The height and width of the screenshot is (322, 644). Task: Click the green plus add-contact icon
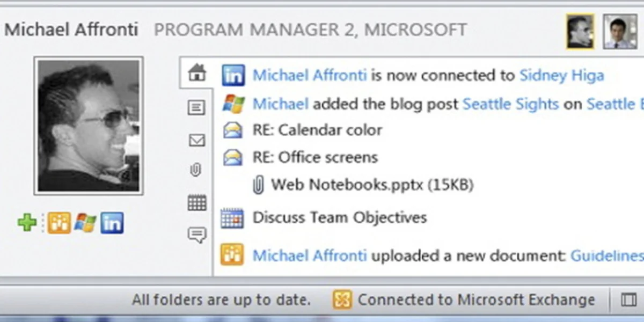[27, 223]
